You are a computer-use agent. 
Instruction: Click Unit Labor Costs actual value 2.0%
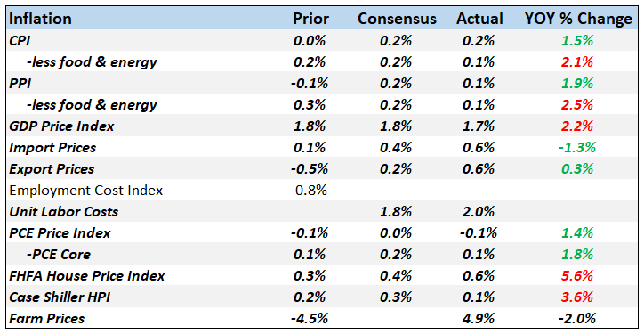tap(479, 211)
